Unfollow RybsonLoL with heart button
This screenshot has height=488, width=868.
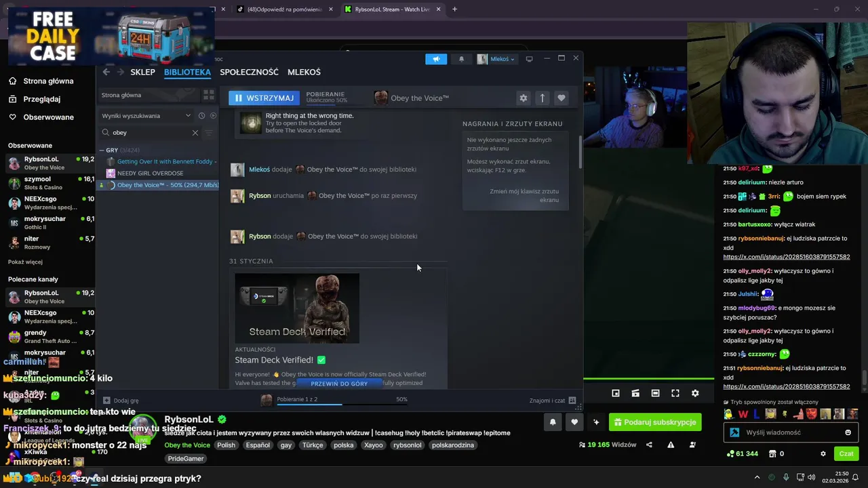click(x=574, y=422)
